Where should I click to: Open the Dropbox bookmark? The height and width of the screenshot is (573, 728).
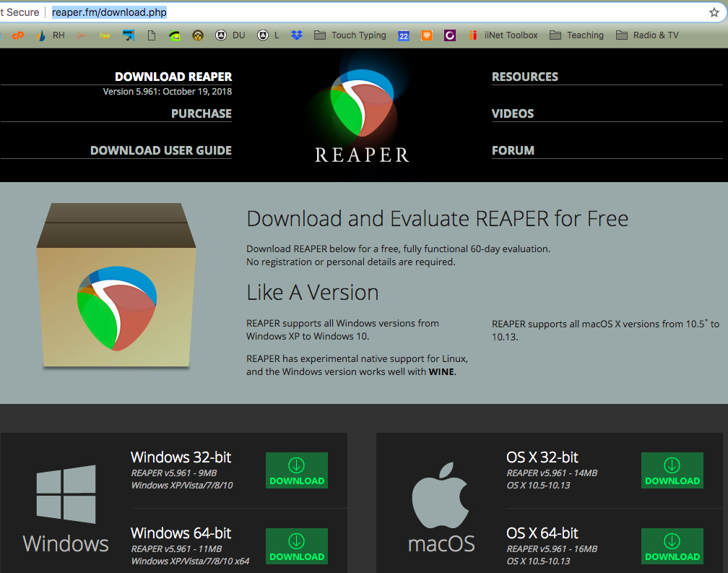point(297,35)
